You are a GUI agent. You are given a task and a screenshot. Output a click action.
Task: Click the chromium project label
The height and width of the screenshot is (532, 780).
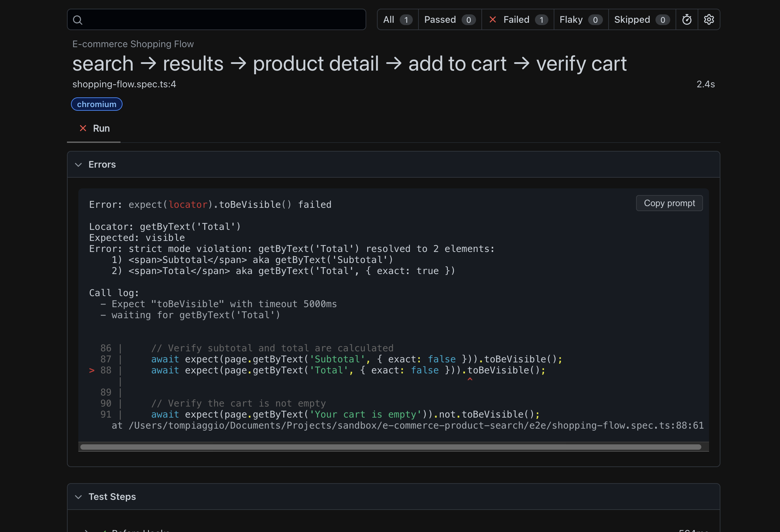pos(97,104)
